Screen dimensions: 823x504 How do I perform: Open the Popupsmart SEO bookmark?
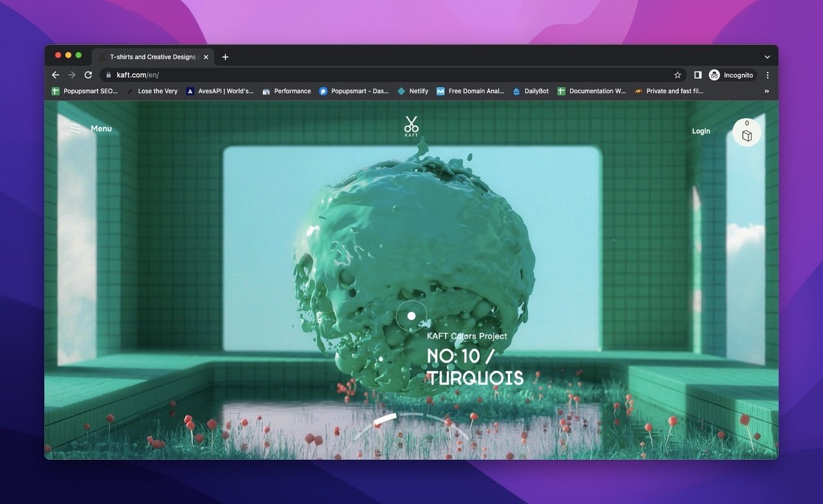coord(85,91)
